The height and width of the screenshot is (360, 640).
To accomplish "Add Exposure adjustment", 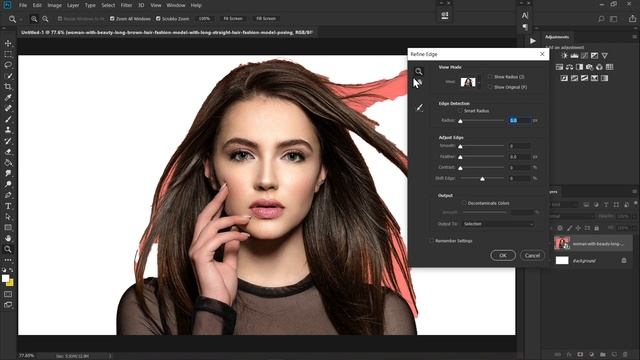I will coord(594,56).
